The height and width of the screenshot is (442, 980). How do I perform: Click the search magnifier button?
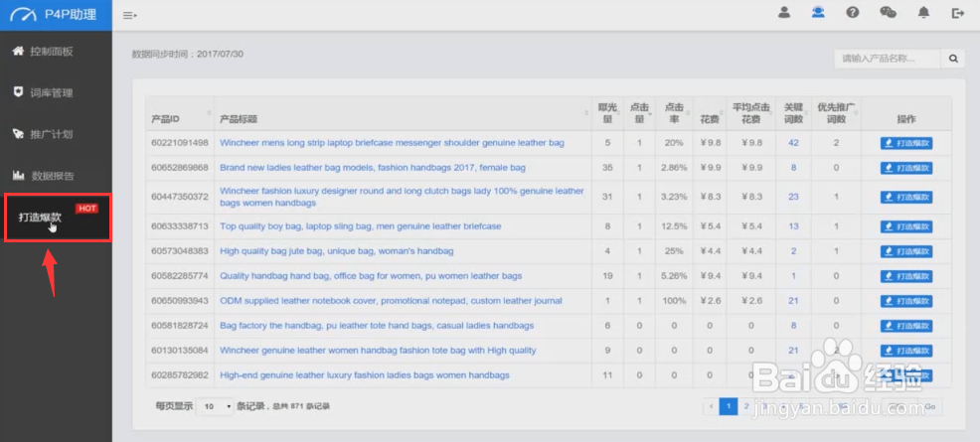click(x=953, y=59)
